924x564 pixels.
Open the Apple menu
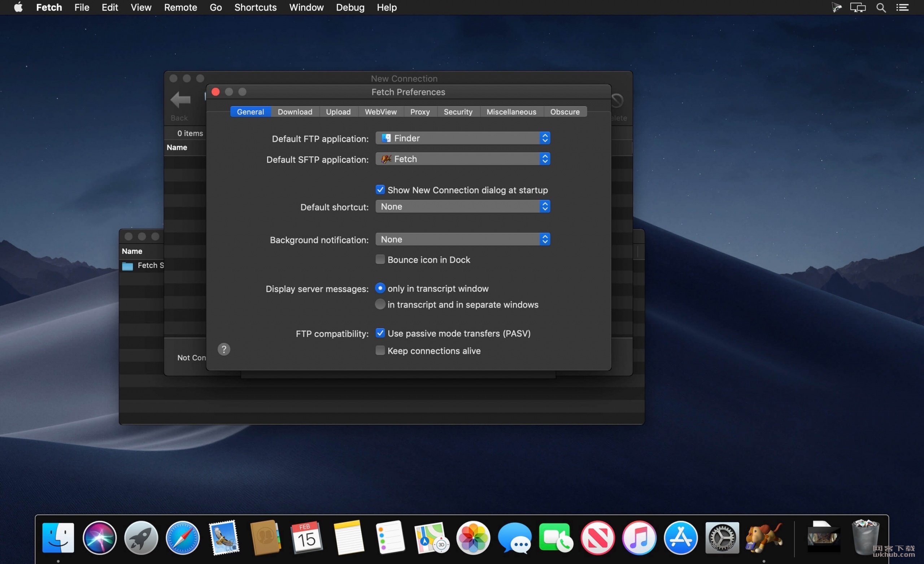click(x=18, y=7)
